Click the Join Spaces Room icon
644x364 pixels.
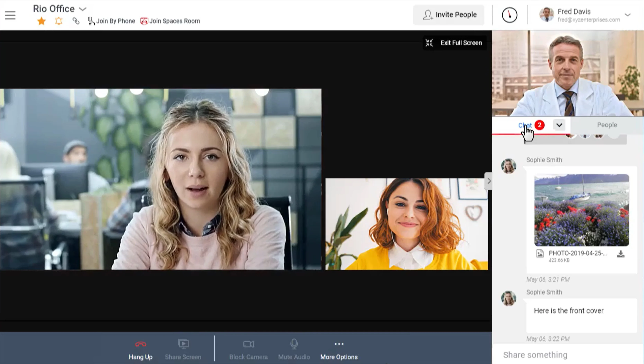click(x=144, y=20)
